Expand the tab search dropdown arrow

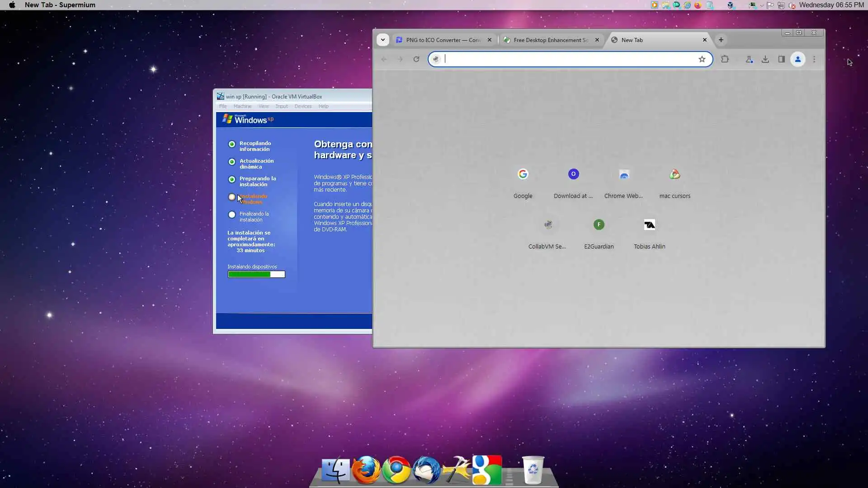[x=382, y=40]
